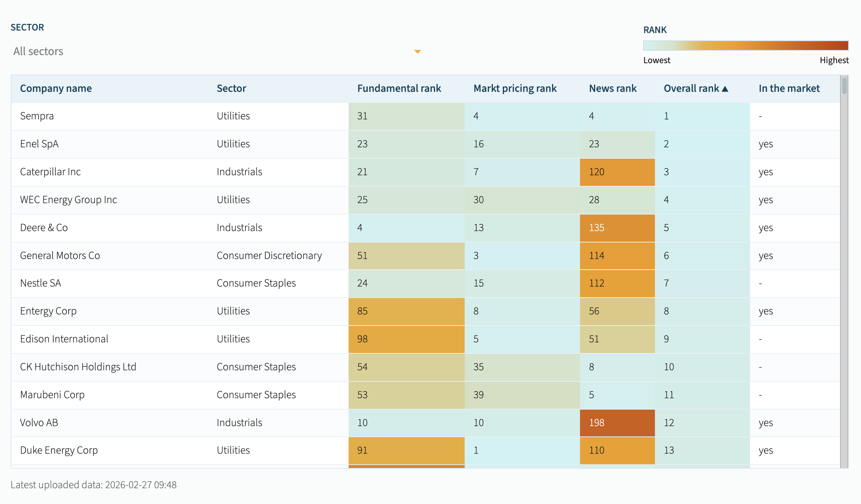Sort by Fundamental rank column

click(399, 89)
